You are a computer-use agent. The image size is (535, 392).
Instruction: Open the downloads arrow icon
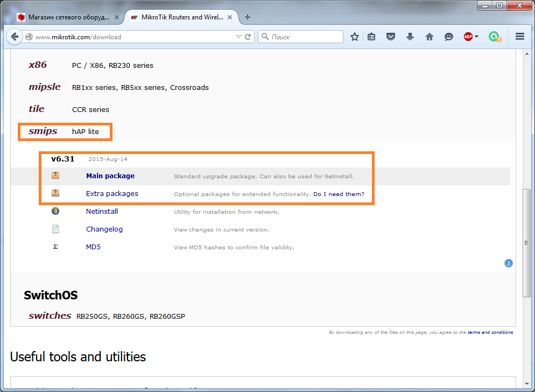(410, 37)
